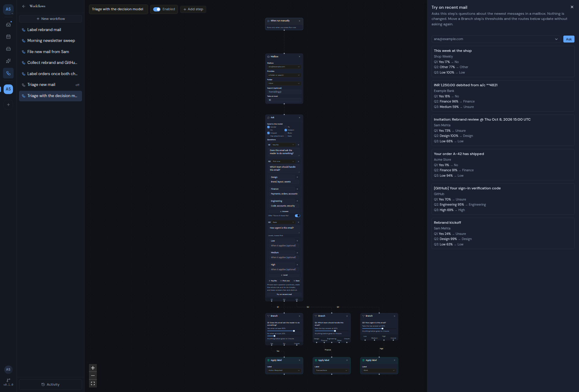The image size is (579, 392).
Task: Open the ana@example.com mailbox dropdown
Action: click(x=496, y=39)
